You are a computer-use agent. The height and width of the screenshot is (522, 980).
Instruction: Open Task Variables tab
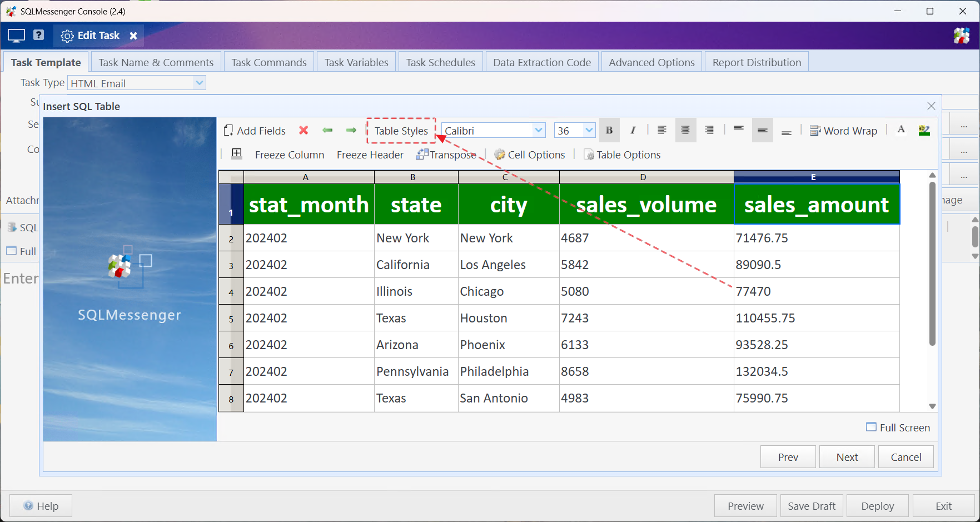point(356,62)
